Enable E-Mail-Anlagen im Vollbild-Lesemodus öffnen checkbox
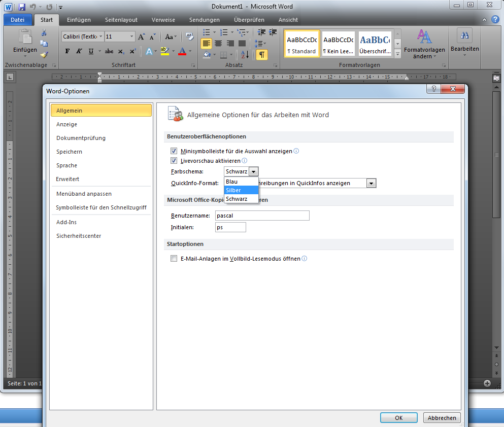This screenshot has width=504, height=427. (174, 259)
